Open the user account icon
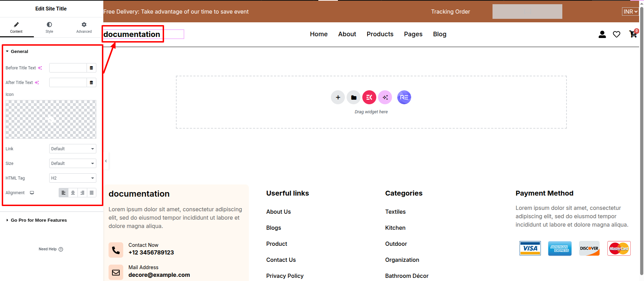 click(602, 34)
